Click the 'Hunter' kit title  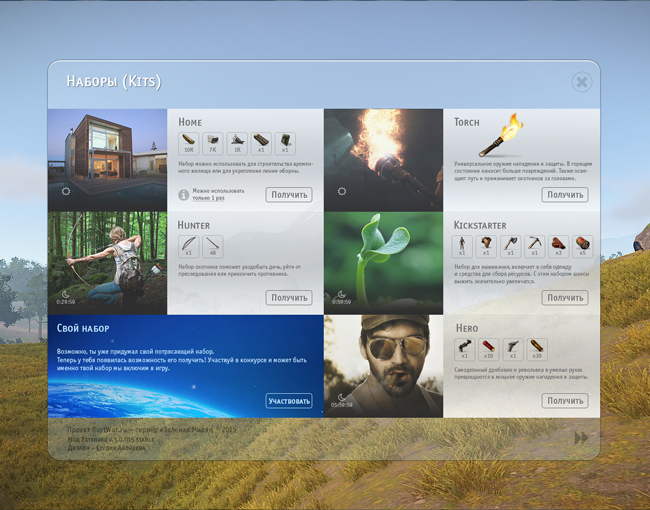tap(194, 225)
